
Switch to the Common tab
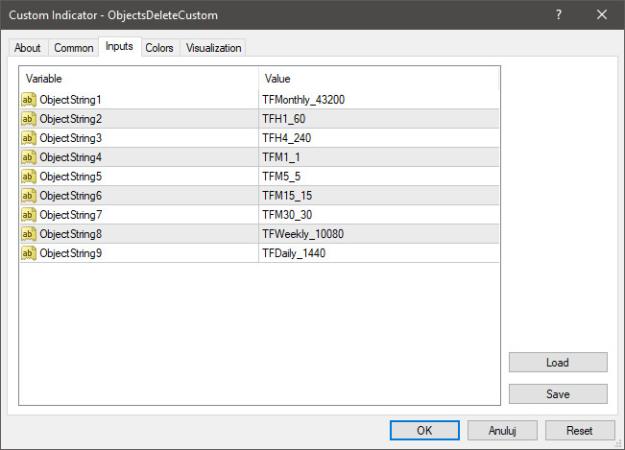coord(74,48)
